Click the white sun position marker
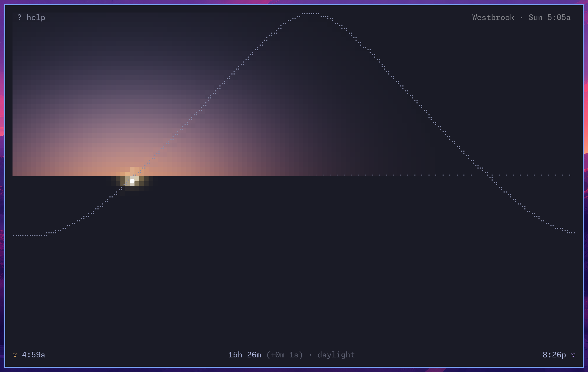Viewport: 588px width, 372px height. pyautogui.click(x=132, y=181)
